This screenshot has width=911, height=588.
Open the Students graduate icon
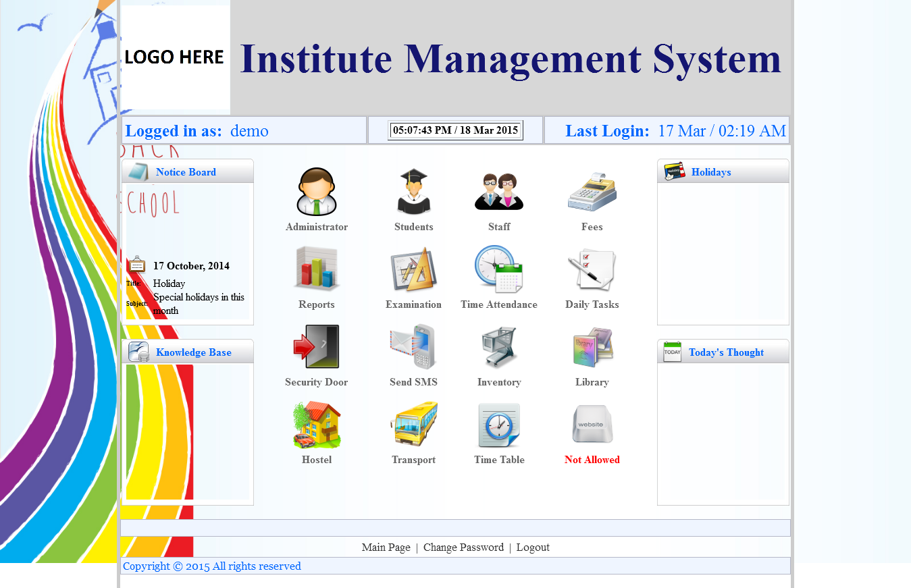pos(413,192)
